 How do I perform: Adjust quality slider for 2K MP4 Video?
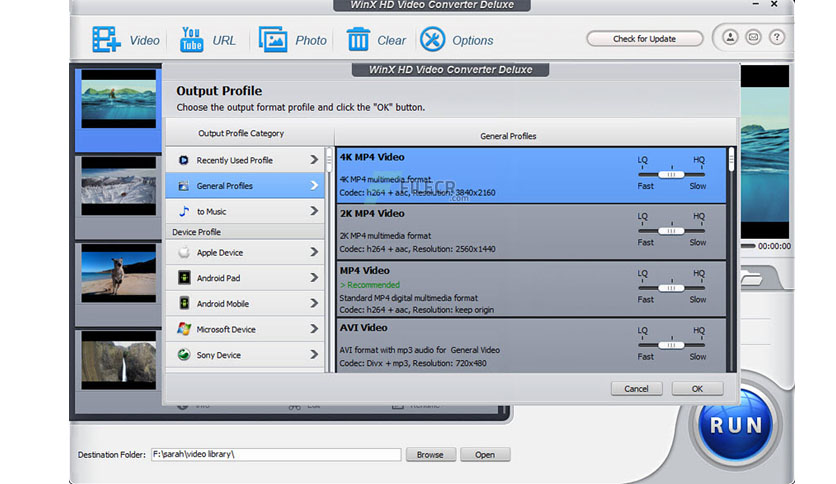click(x=671, y=231)
